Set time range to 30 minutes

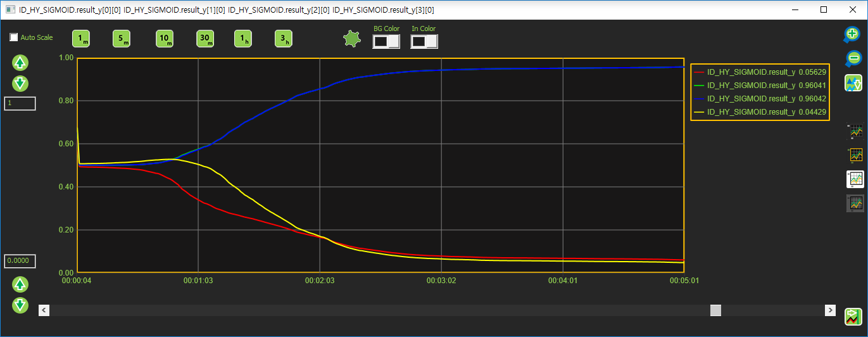pyautogui.click(x=204, y=39)
